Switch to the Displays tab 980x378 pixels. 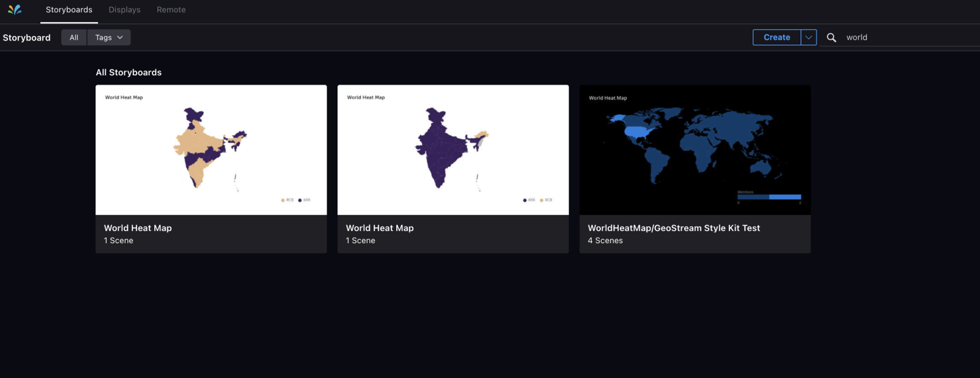point(125,10)
